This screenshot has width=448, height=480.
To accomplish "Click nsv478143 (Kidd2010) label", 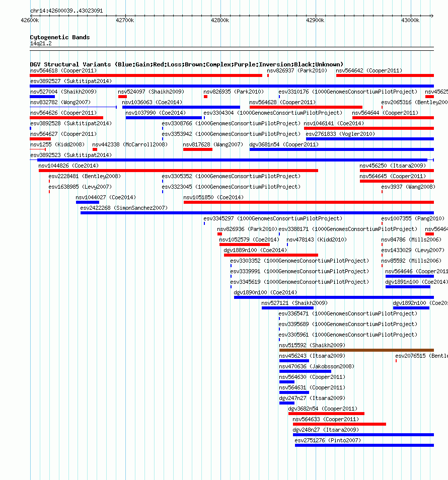I will point(317,239).
